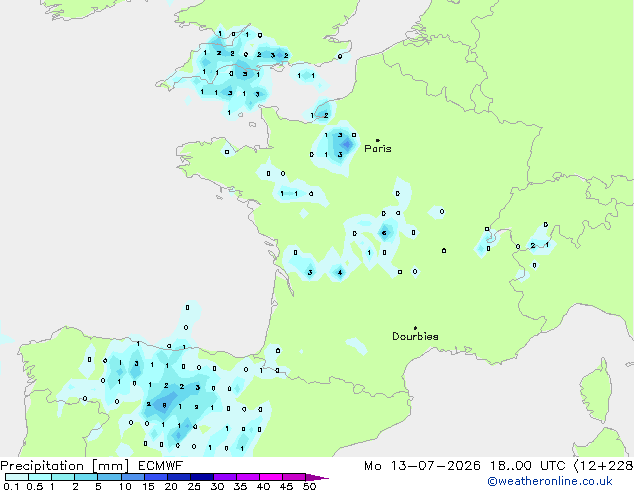
Task: Pick the 20–25 mm legend swatch
Action: click(179, 477)
